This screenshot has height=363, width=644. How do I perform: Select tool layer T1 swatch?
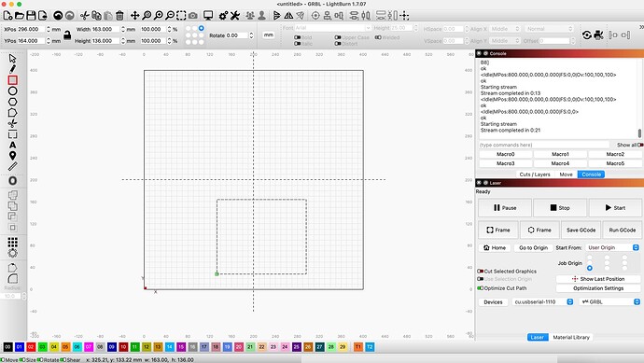pos(358,347)
